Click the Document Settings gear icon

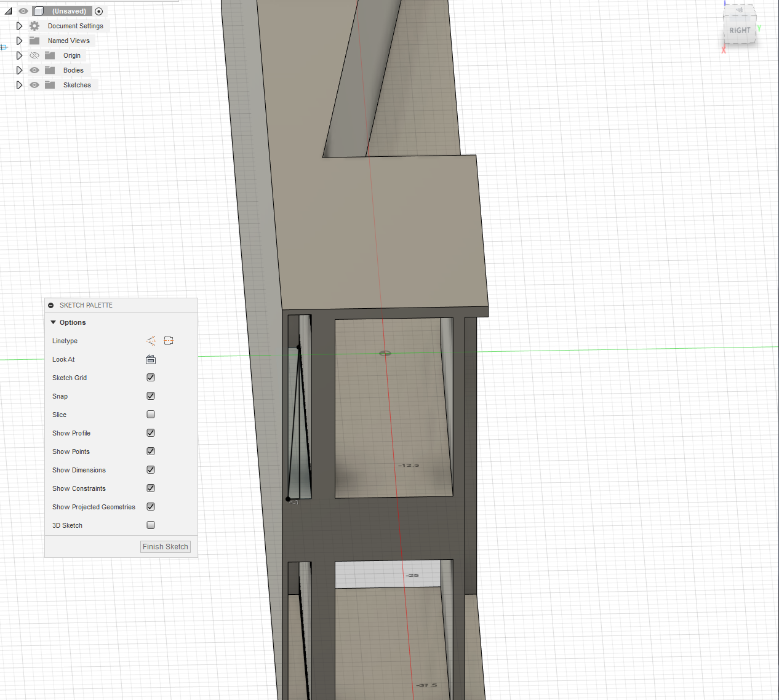click(34, 26)
